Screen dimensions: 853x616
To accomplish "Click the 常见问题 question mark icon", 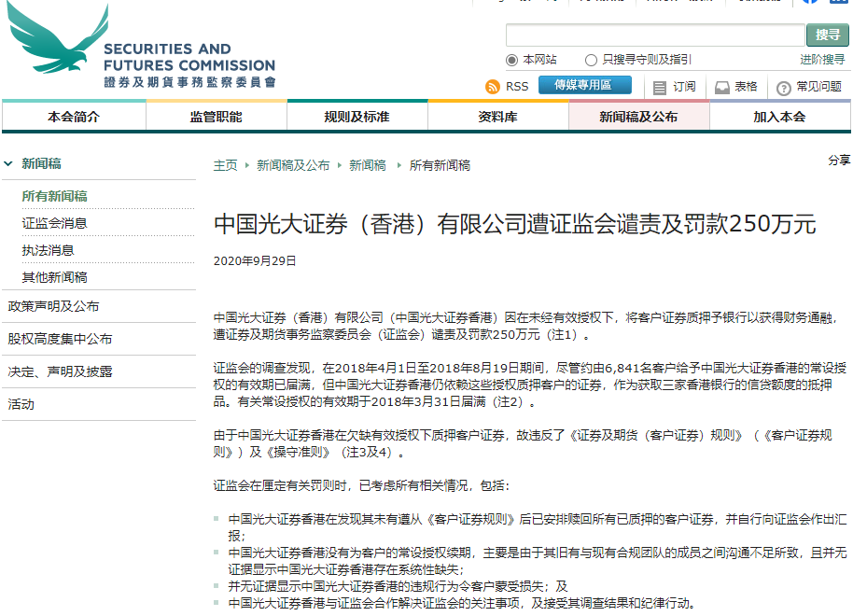I will [x=783, y=88].
